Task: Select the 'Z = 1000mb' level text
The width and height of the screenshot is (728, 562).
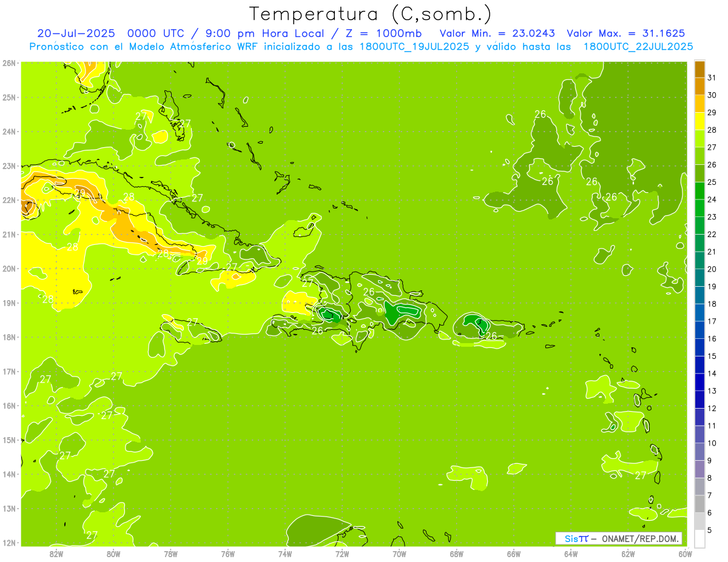Action: pos(382,33)
